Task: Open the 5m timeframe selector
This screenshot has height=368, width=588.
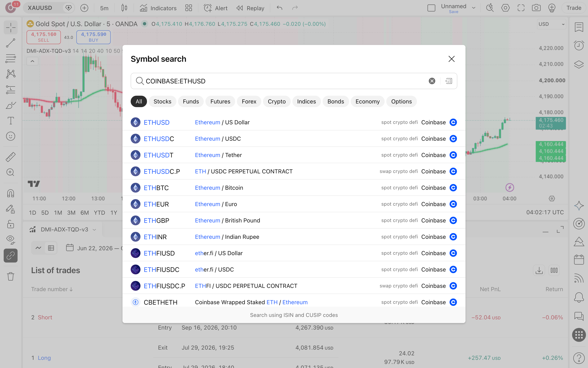Action: [104, 8]
